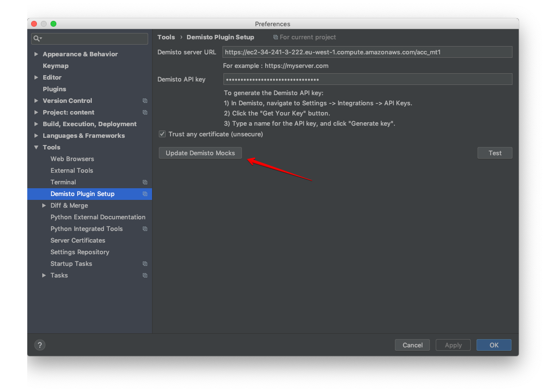546x392 pixels.
Task: Open Settings Repository page
Action: pos(80,252)
